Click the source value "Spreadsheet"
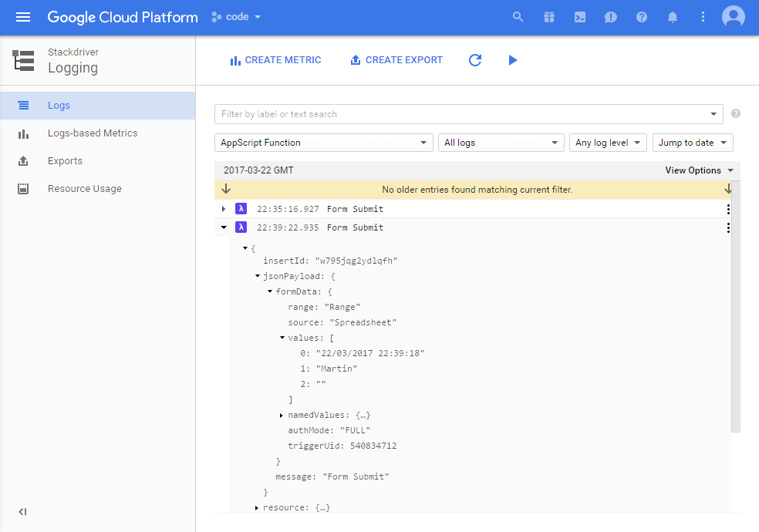The width and height of the screenshot is (759, 532). click(363, 322)
